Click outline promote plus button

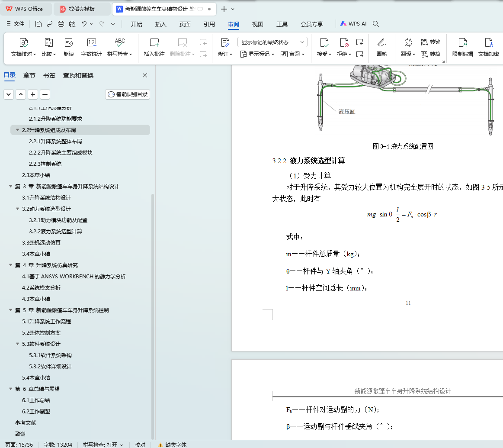(x=33, y=94)
